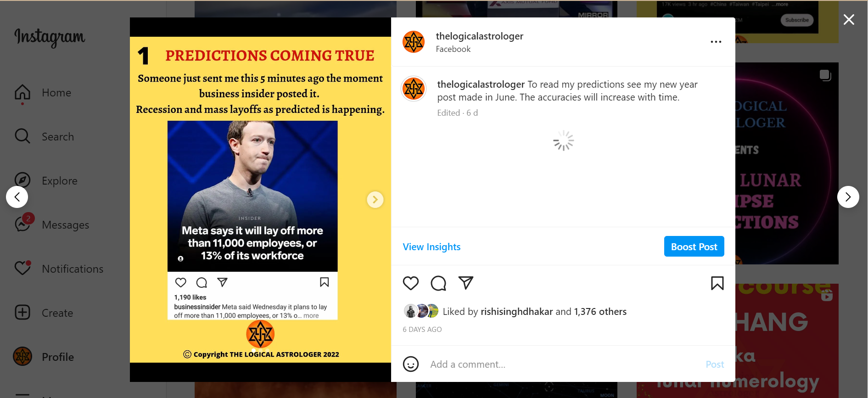868x398 pixels.
Task: Click the post image of predictions
Action: coord(260,200)
